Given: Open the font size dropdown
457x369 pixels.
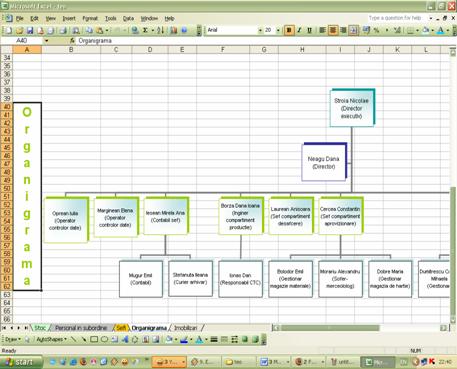Looking at the screenshot, I should (278, 30).
